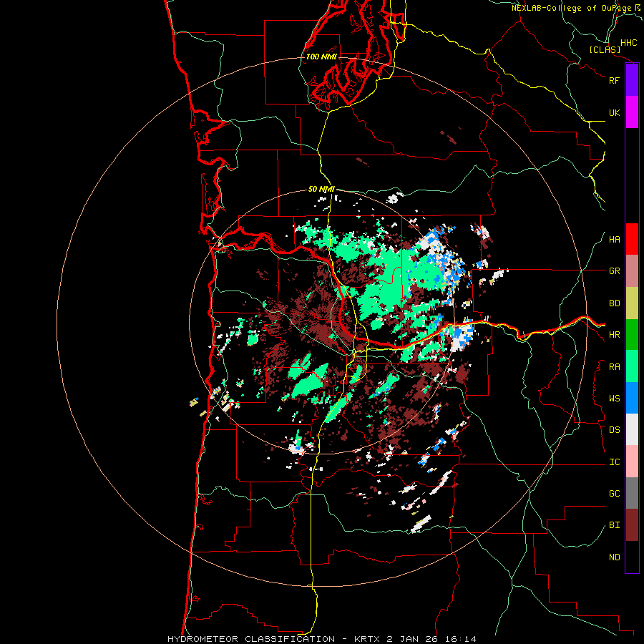Click the '2 JAN 26' date text

point(412,639)
